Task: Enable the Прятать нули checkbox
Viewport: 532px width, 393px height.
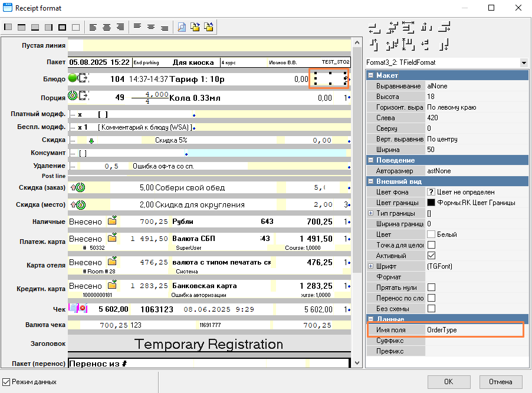Action: [x=431, y=288]
